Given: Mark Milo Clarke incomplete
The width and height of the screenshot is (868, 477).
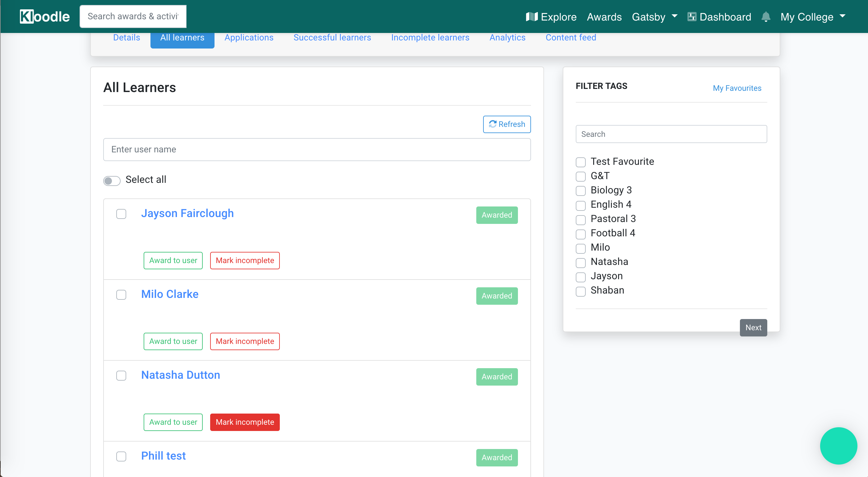Looking at the screenshot, I should point(245,341).
